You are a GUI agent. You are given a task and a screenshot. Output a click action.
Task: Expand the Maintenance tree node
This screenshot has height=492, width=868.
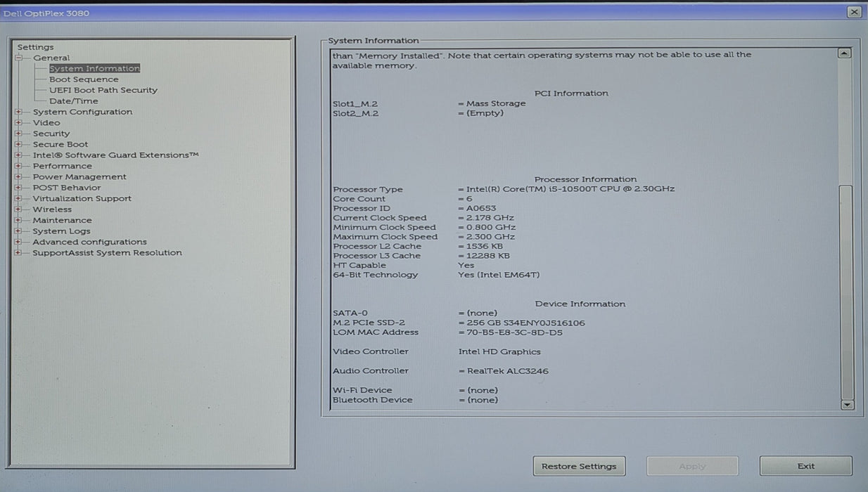(18, 220)
